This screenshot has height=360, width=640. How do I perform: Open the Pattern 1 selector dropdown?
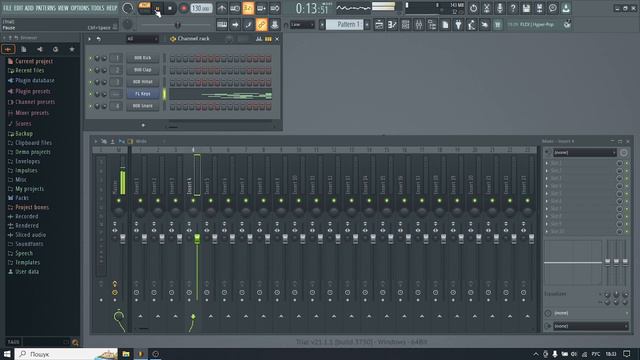344,25
